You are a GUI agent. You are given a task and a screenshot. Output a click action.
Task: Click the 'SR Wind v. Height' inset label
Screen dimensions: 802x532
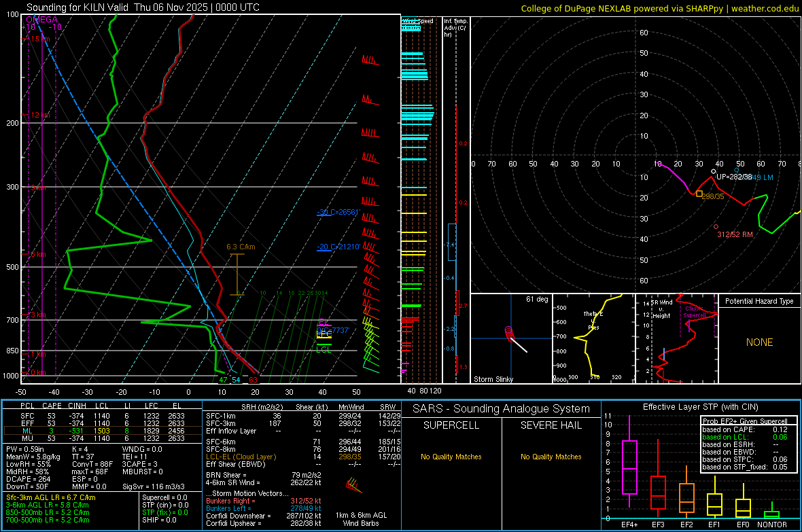[x=661, y=309]
